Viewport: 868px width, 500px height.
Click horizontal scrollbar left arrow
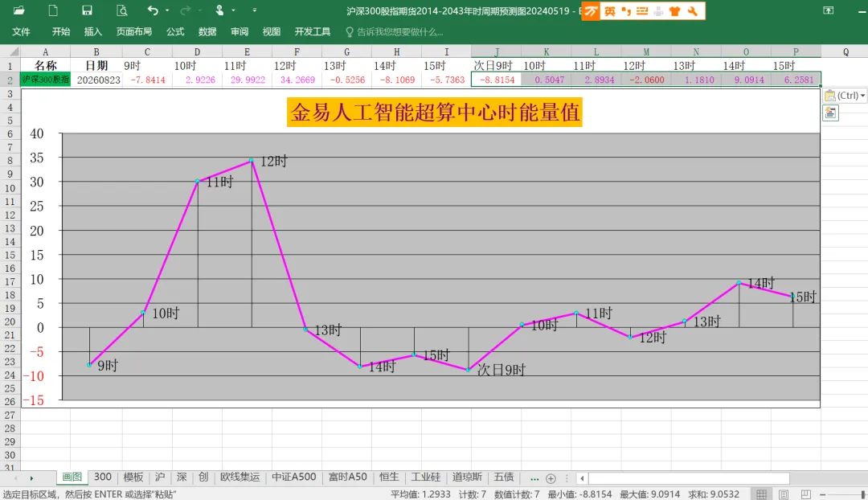click(582, 478)
